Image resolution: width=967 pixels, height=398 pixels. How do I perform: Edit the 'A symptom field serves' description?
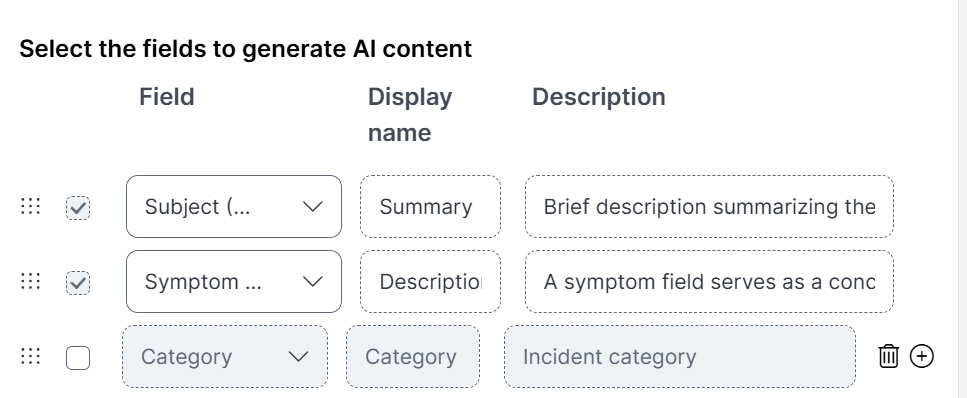pos(709,281)
